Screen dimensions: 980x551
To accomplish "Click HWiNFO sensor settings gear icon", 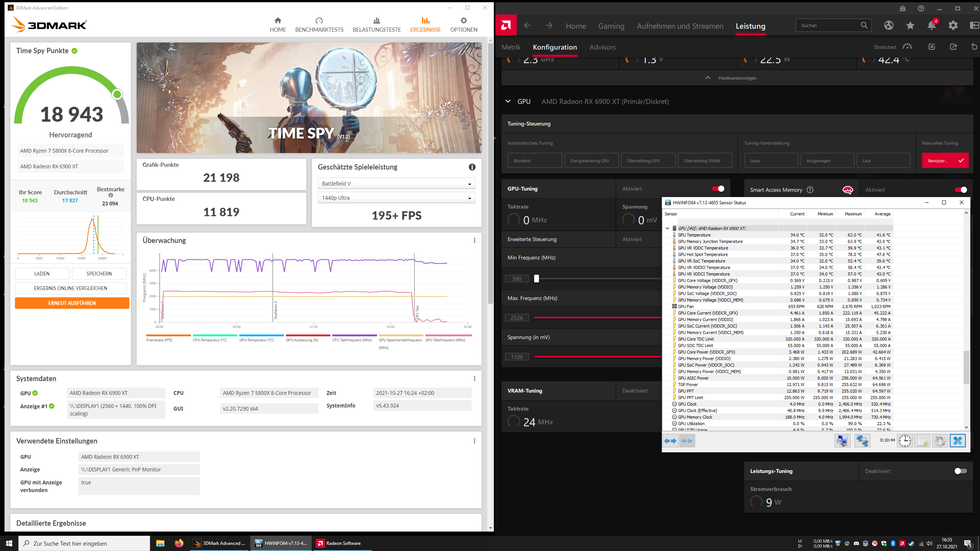I will (x=940, y=441).
